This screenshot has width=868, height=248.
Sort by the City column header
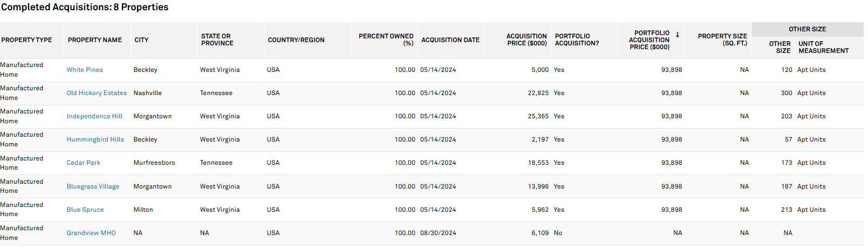point(141,40)
